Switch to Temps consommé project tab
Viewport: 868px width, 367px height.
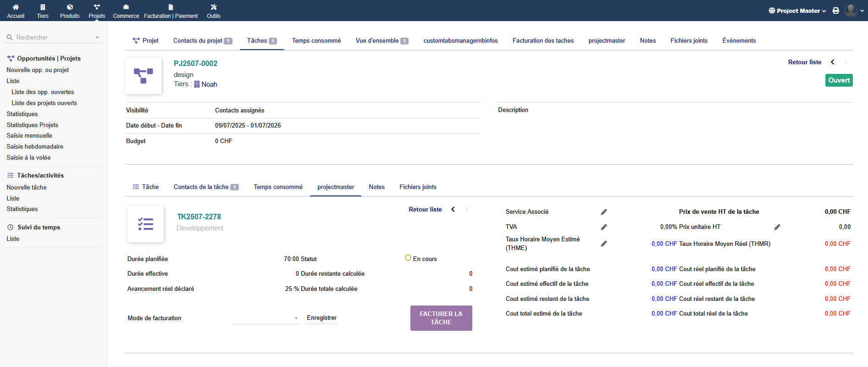tap(316, 41)
